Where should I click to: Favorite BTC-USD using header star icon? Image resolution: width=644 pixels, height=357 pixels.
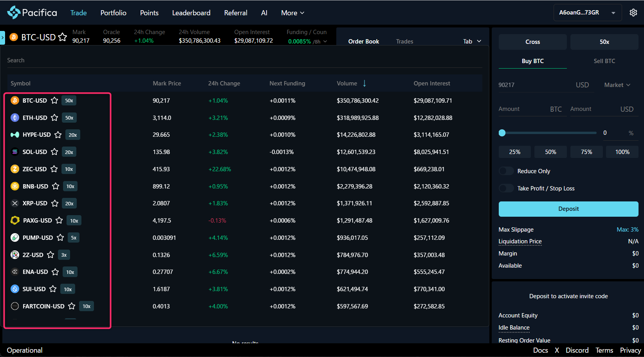pos(63,37)
